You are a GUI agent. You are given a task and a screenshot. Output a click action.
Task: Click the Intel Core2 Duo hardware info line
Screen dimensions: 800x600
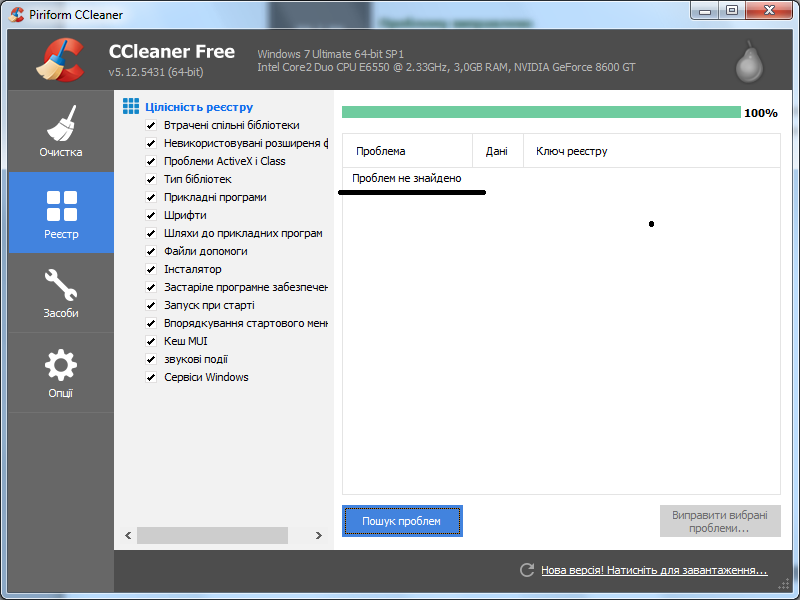tap(446, 67)
